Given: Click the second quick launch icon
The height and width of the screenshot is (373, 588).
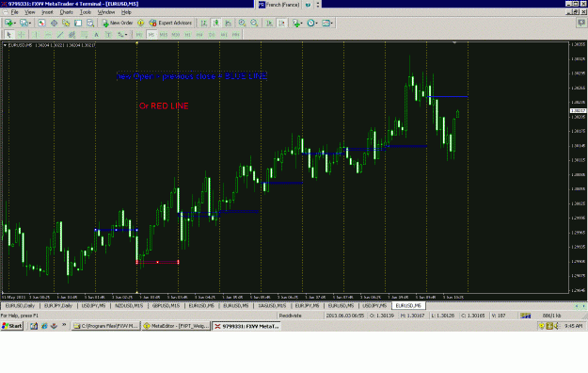Looking at the screenshot, I should coord(44,326).
